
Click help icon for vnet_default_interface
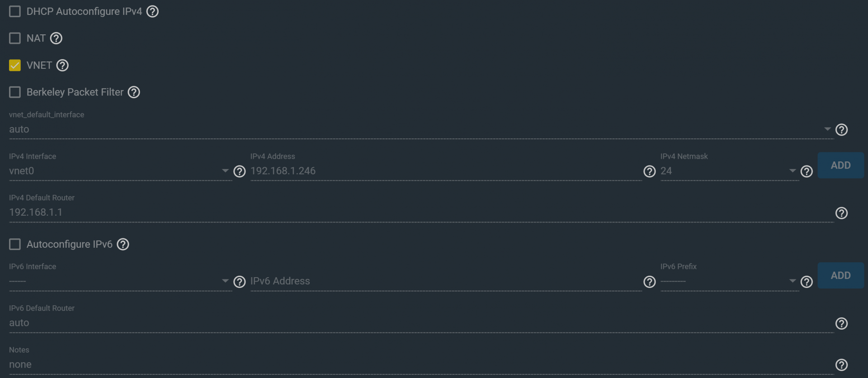tap(841, 130)
